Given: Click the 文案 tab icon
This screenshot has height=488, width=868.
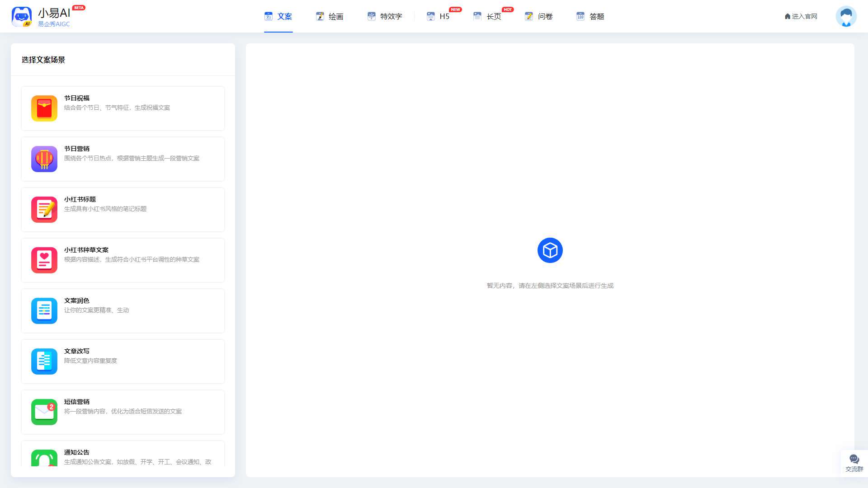Looking at the screenshot, I should point(269,16).
